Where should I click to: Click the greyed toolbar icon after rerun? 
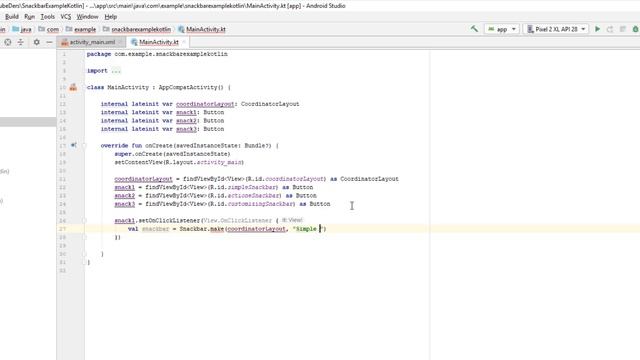(622, 29)
